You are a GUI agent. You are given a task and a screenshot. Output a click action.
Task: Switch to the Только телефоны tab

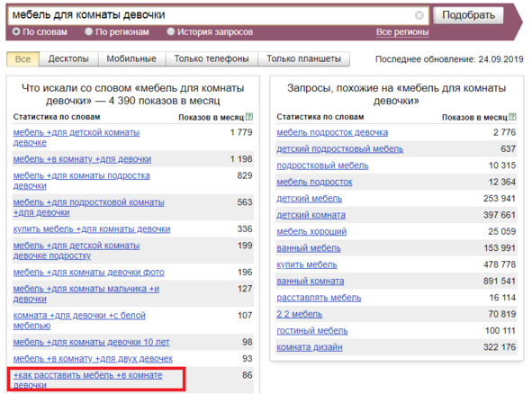212,59
